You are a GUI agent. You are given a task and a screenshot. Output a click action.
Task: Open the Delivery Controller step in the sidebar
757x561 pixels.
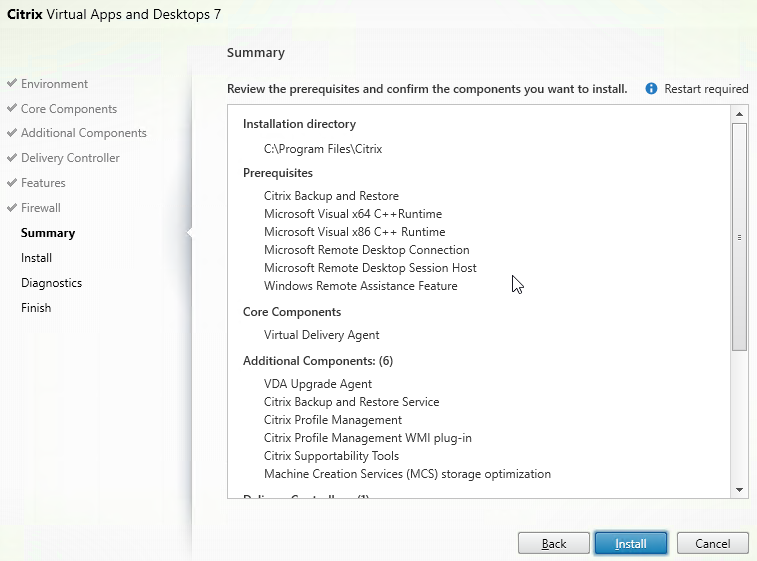click(x=70, y=158)
